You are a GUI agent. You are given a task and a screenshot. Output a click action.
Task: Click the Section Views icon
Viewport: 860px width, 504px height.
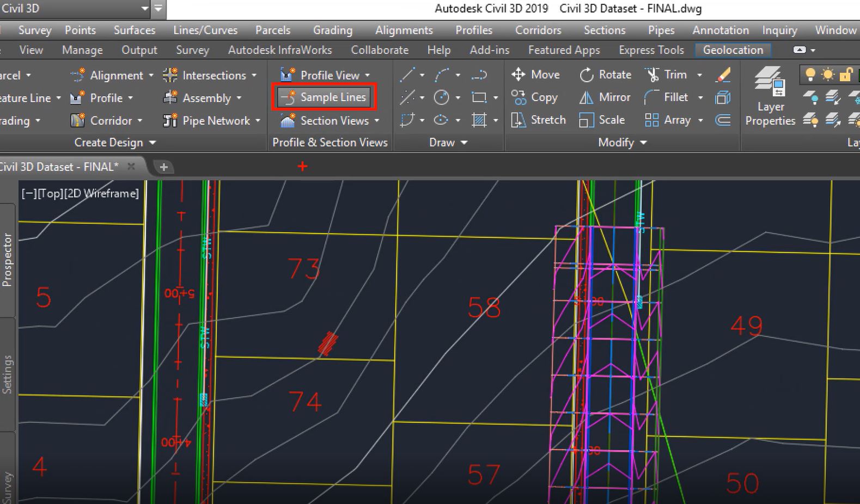click(x=288, y=120)
